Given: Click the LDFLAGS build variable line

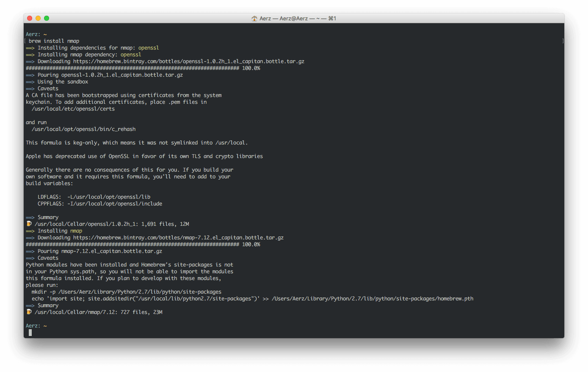Looking at the screenshot, I should click(x=94, y=197).
